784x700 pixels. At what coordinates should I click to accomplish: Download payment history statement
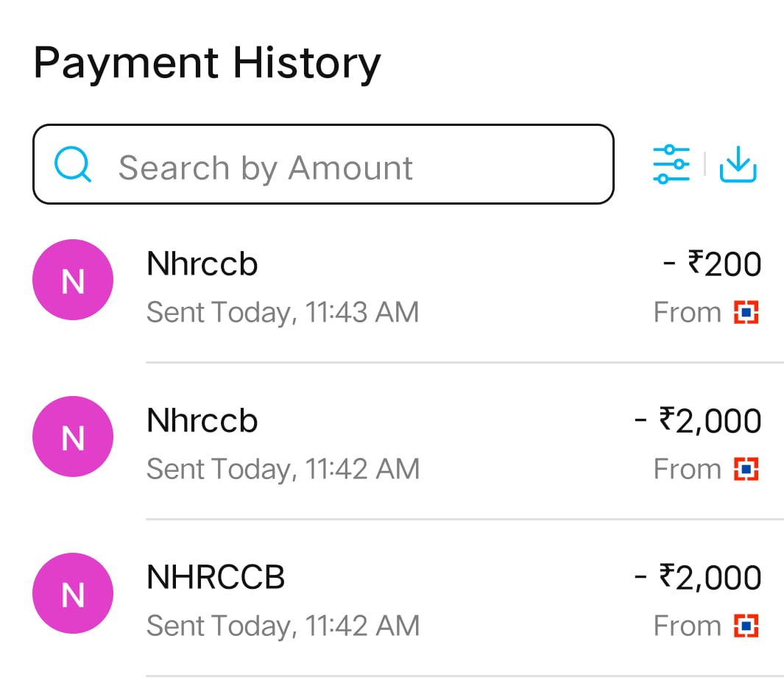tap(738, 164)
